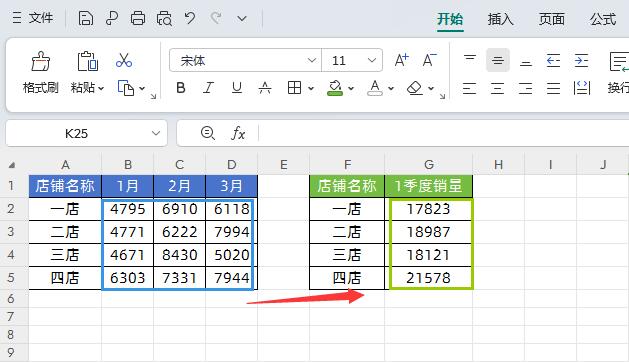Click the Copy icon

[126, 88]
